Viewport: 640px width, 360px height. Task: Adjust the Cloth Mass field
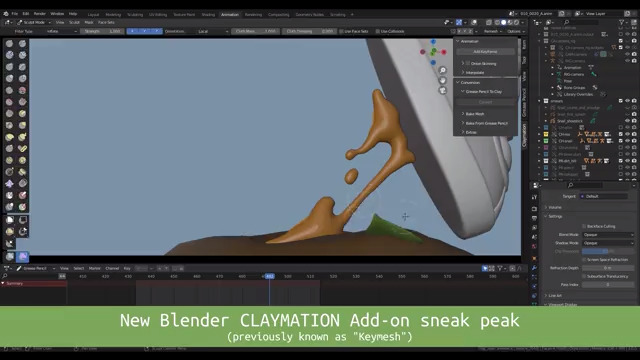(x=256, y=31)
